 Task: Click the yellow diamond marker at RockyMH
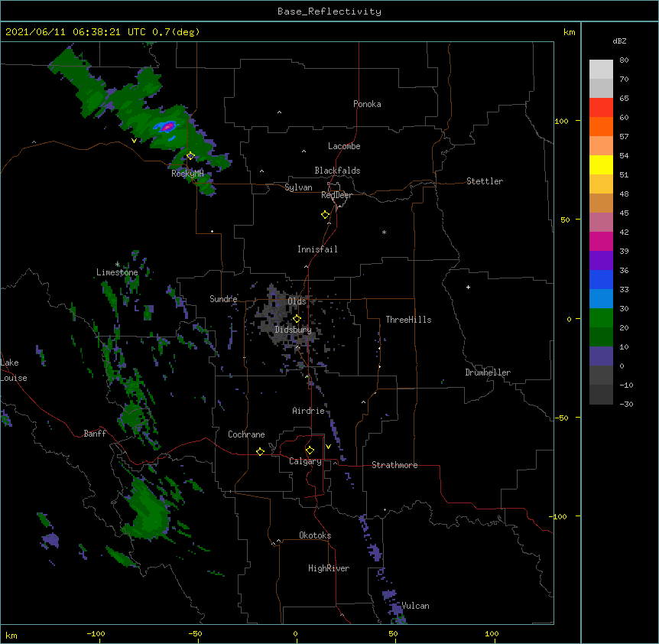pos(190,156)
